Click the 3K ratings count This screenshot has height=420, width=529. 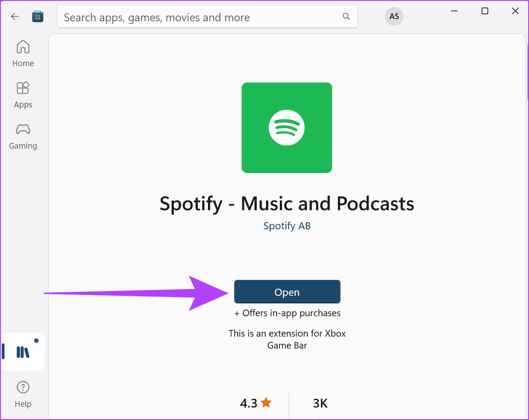point(320,403)
